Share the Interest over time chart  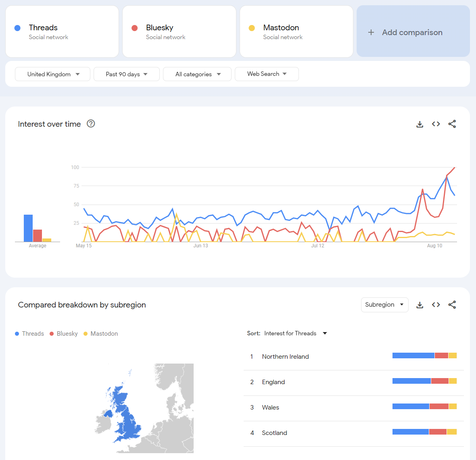(452, 124)
